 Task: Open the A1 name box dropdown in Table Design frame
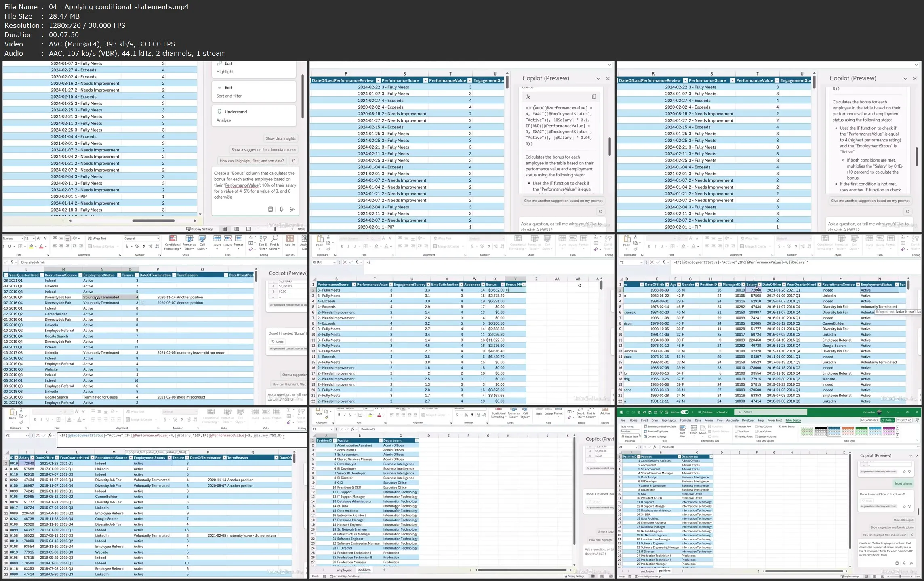click(x=636, y=447)
